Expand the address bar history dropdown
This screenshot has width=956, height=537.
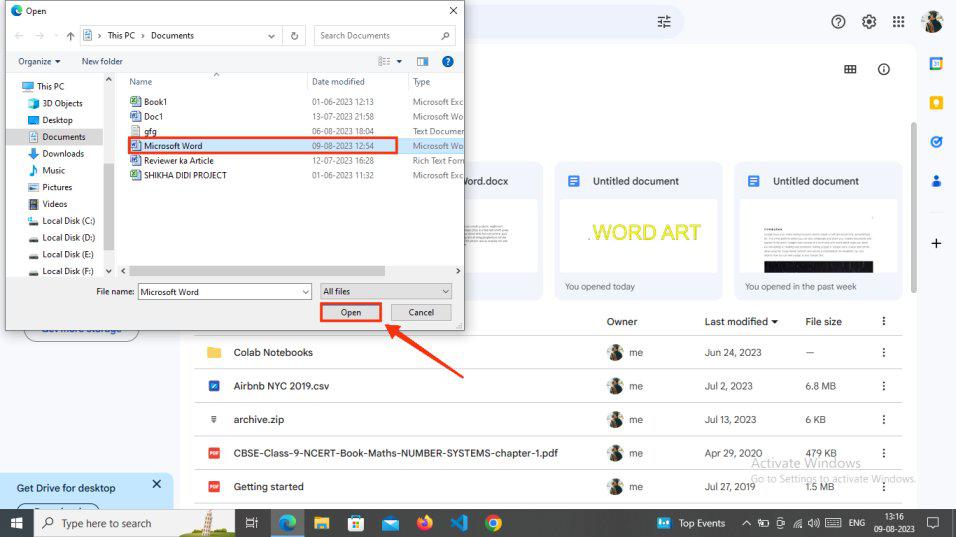coord(271,36)
